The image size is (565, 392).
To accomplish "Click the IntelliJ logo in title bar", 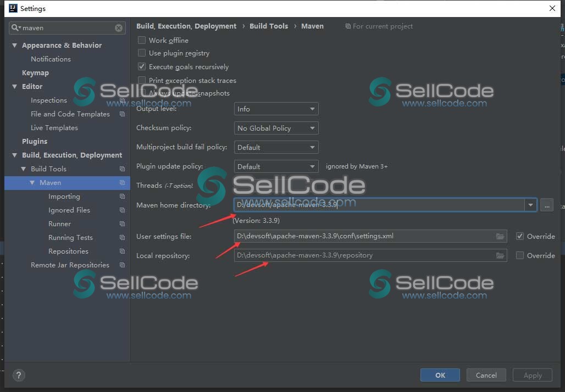I will (x=13, y=8).
